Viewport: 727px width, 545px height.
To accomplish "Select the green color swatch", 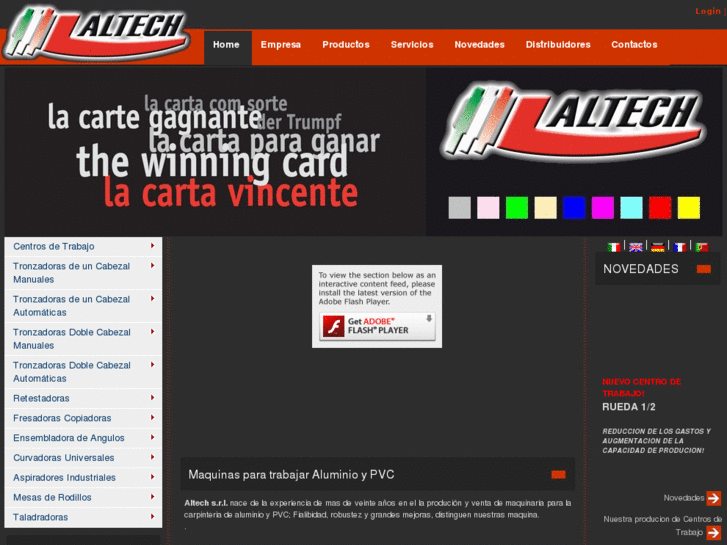I will 517,207.
